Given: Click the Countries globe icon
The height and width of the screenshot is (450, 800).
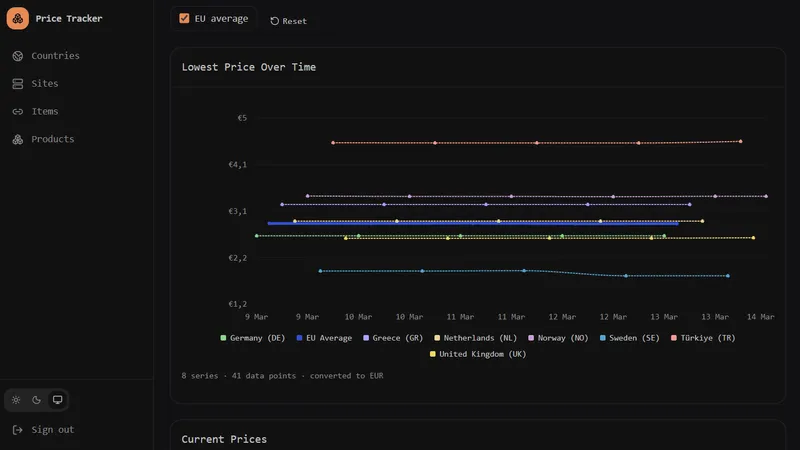Looking at the screenshot, I should pos(18,56).
